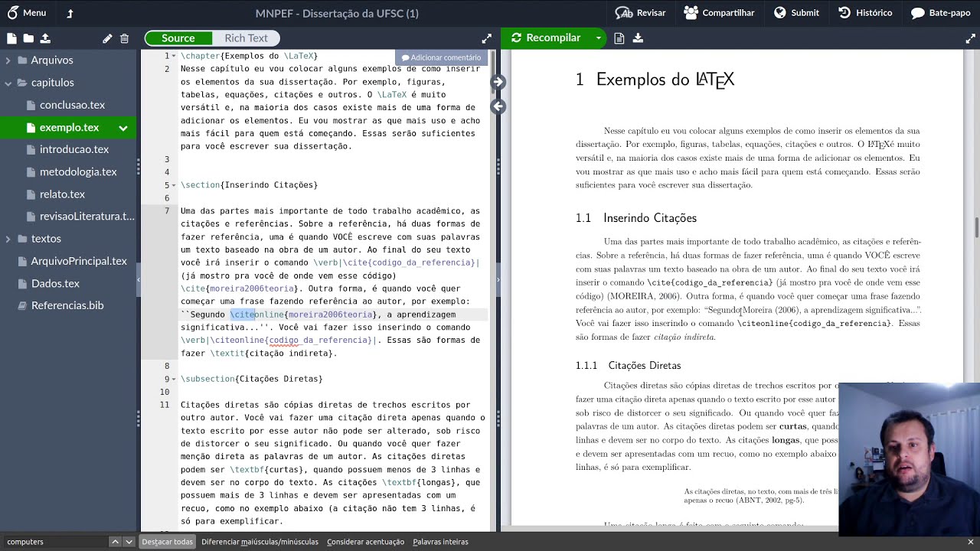Open the Revisar panel

[x=641, y=12]
